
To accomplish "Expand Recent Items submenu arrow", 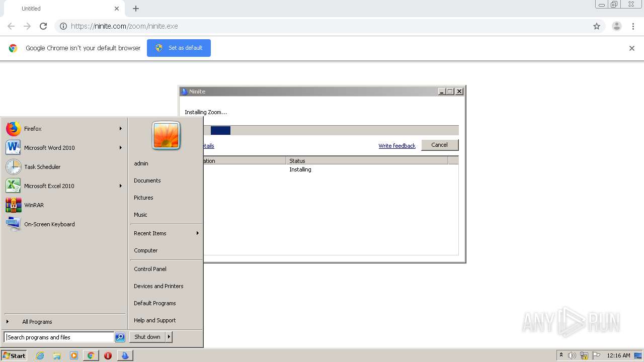I will tap(198, 233).
